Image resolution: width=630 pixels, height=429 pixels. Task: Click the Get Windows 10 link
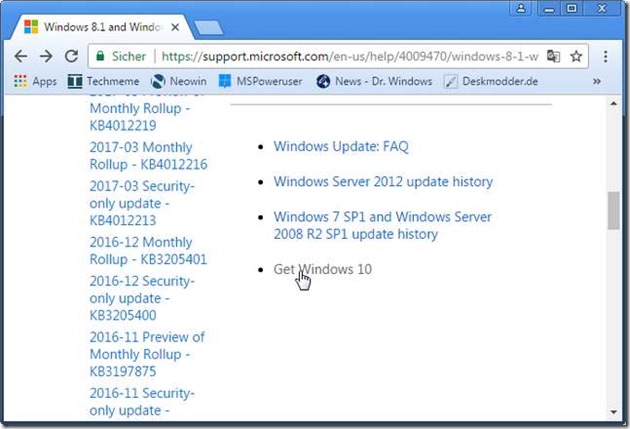pyautogui.click(x=322, y=269)
